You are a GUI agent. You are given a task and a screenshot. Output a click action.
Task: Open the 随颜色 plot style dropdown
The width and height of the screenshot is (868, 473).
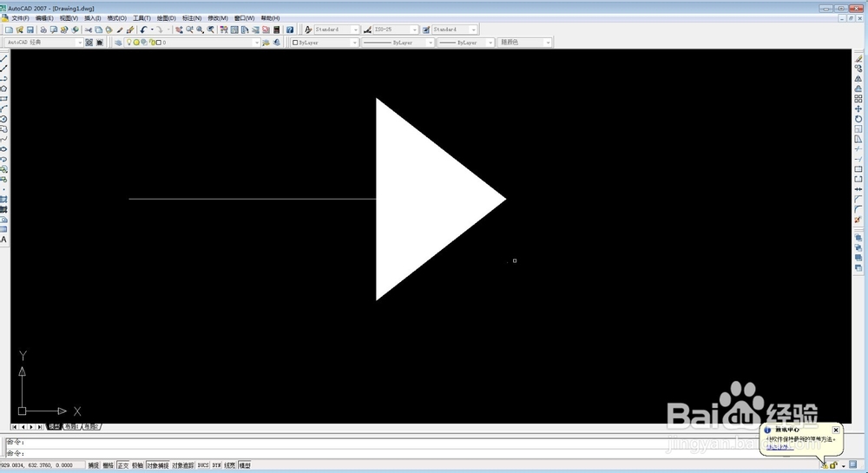pyautogui.click(x=524, y=43)
